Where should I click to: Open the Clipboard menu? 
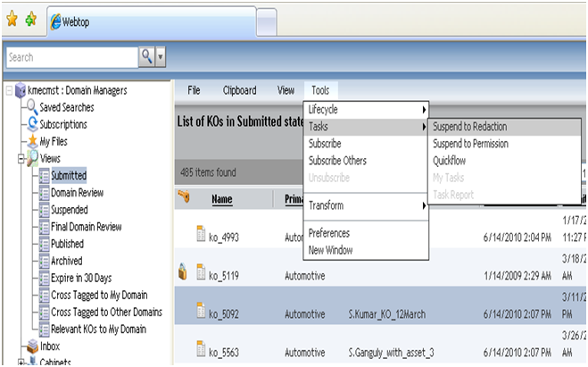240,90
